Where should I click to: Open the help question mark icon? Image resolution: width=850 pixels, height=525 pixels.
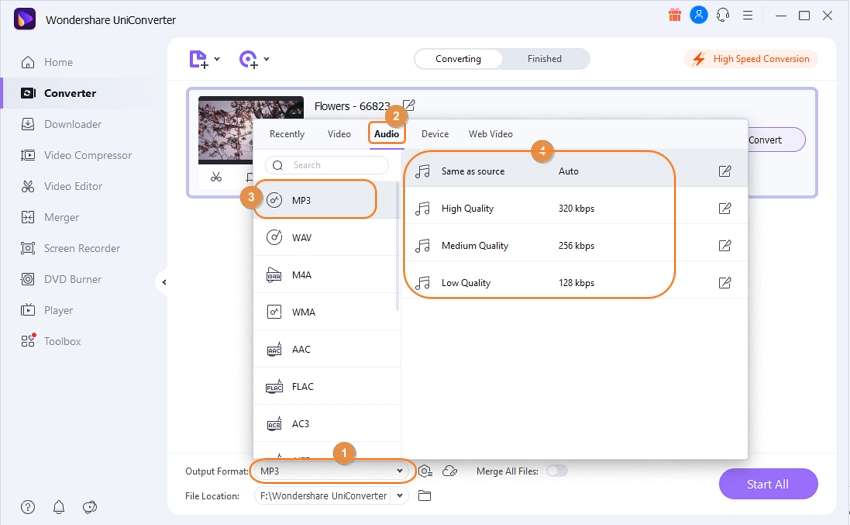tap(28, 507)
